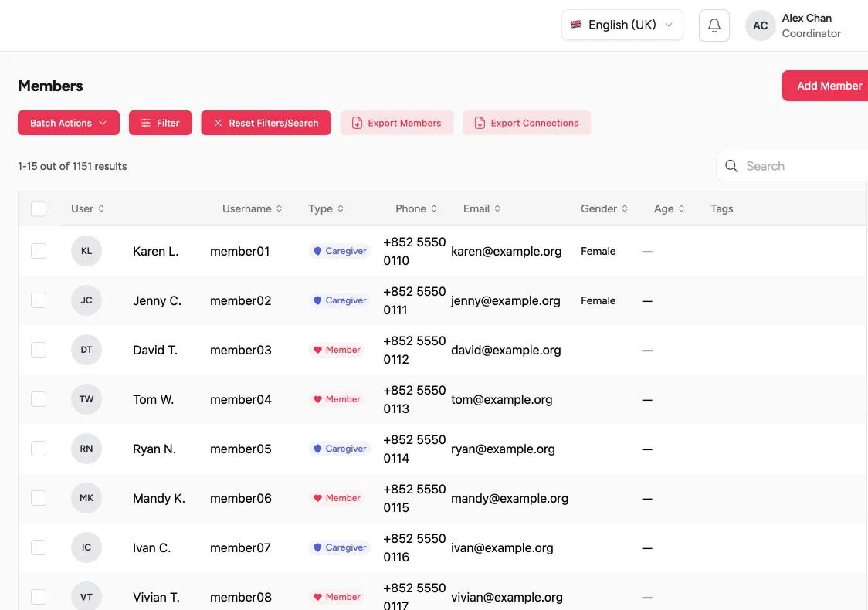Viewport: 868px width, 610px height.
Task: Click Caregiver badge in Ivan C. row
Action: (339, 547)
